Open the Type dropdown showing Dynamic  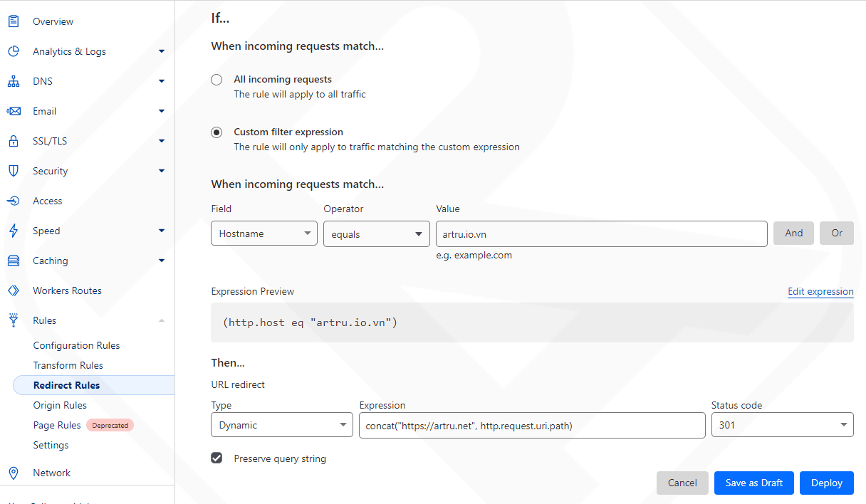[282, 425]
